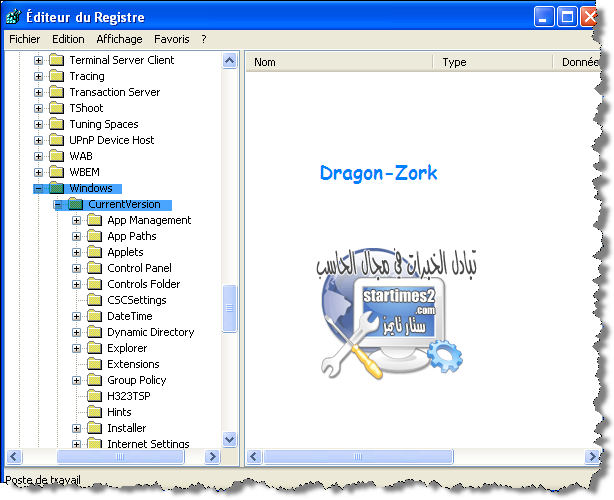
Task: Expand the App Management key
Action: point(76,220)
